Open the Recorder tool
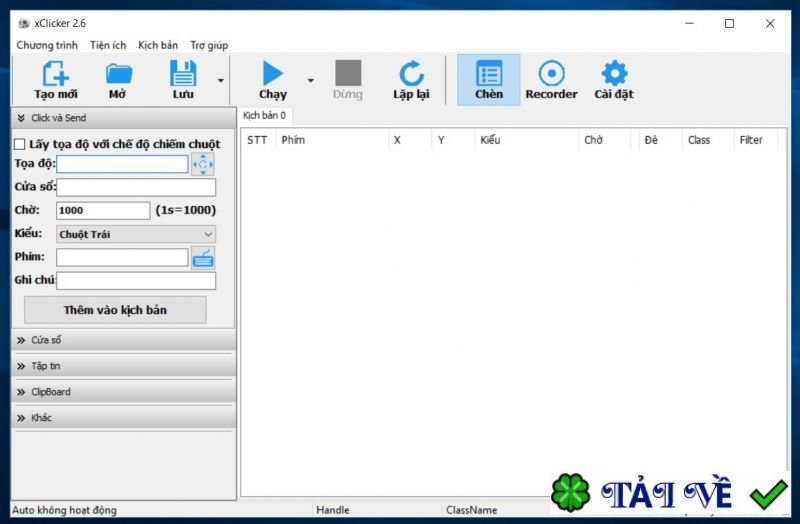 pos(552,80)
